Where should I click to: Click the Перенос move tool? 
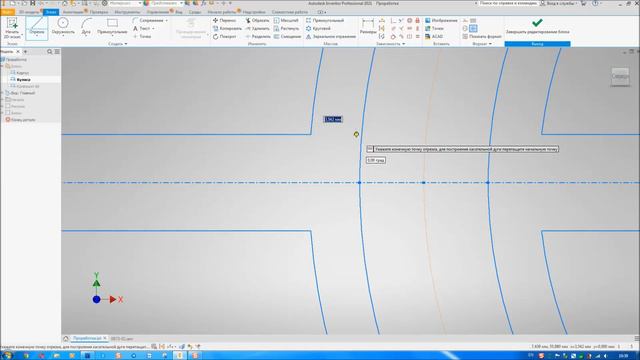tap(224, 20)
